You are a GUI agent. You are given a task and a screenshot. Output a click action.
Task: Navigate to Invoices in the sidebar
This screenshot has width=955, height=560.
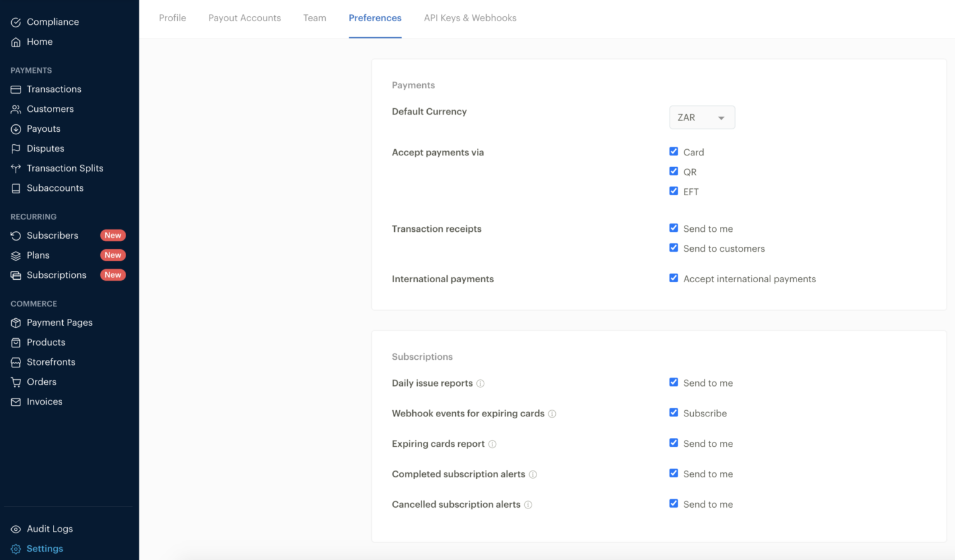point(44,402)
